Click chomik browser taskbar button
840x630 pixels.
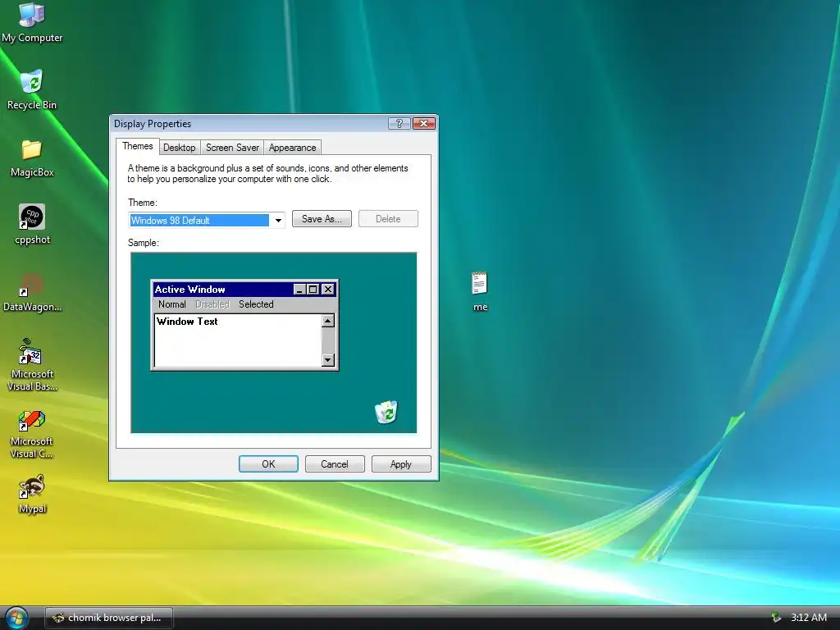[x=109, y=618]
